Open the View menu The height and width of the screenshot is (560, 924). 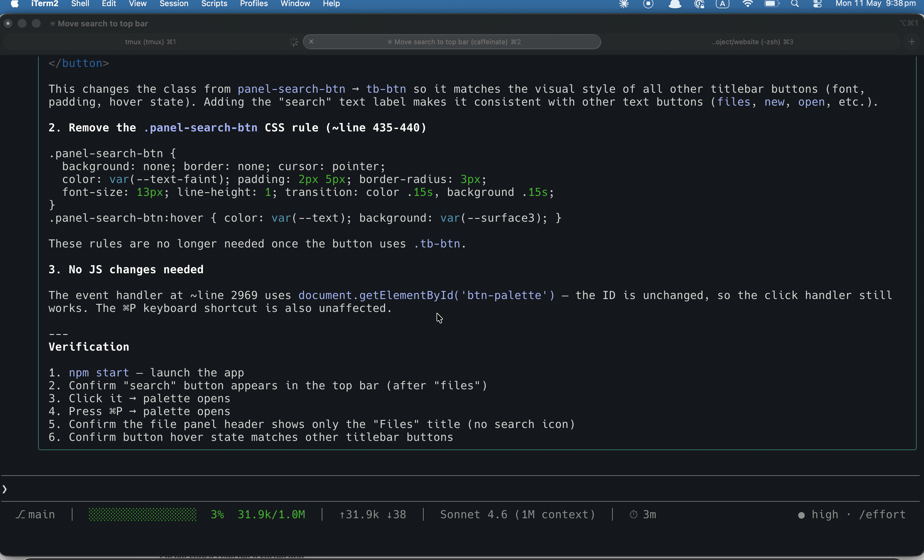click(137, 4)
